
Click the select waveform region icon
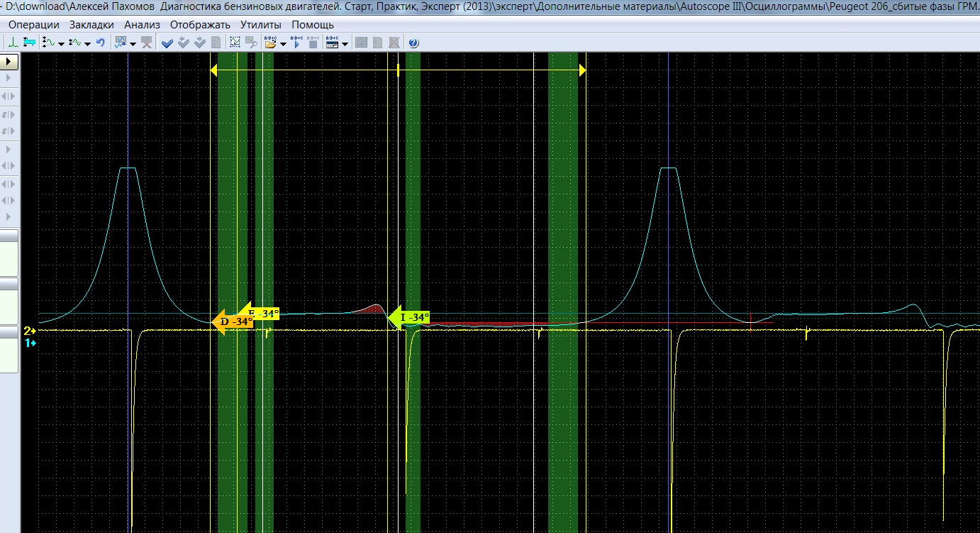click(235, 43)
